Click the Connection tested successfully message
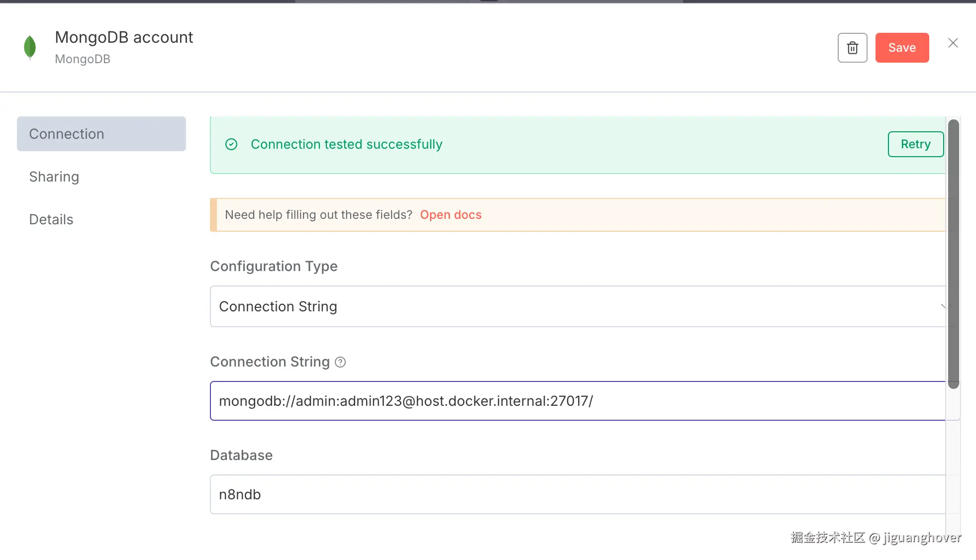976x560 pixels. click(346, 144)
